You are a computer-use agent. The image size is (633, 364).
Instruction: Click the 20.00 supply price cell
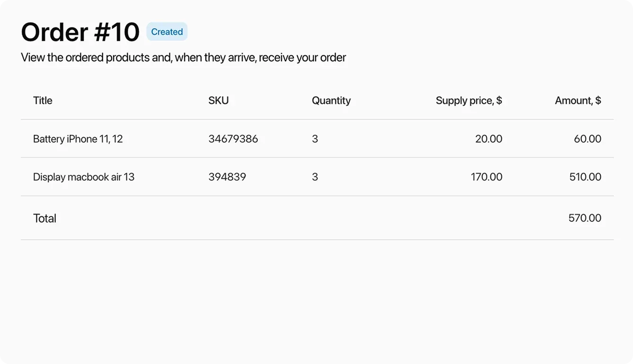point(488,139)
